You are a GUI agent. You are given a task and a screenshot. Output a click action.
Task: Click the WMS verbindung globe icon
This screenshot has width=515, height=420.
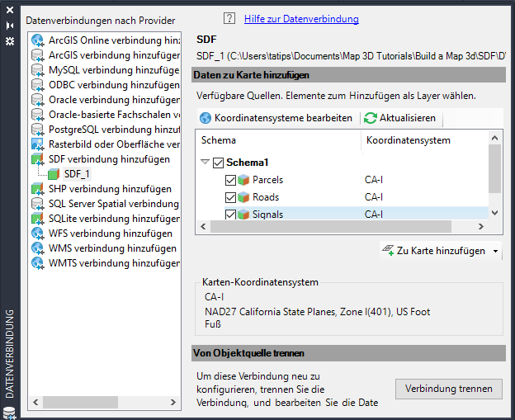pos(37,248)
